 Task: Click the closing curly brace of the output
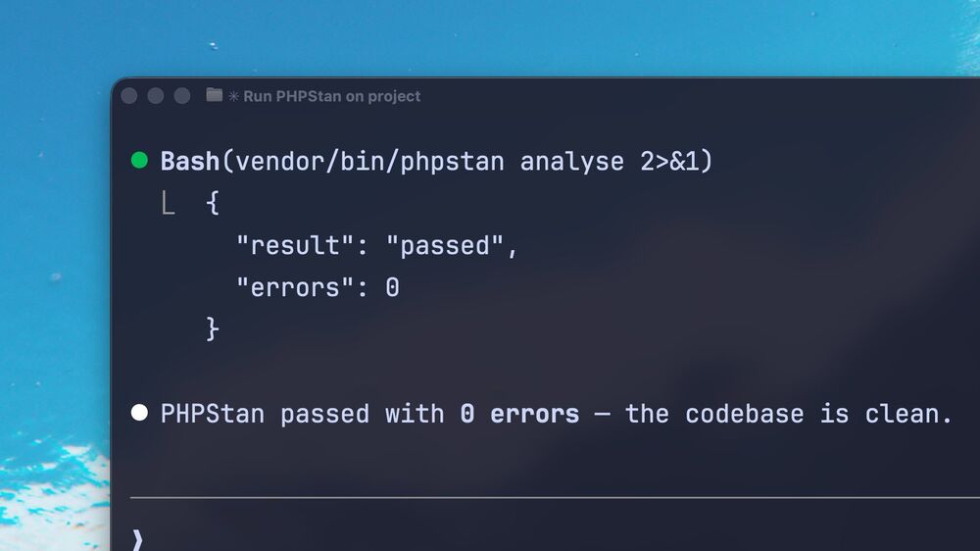[x=213, y=328]
